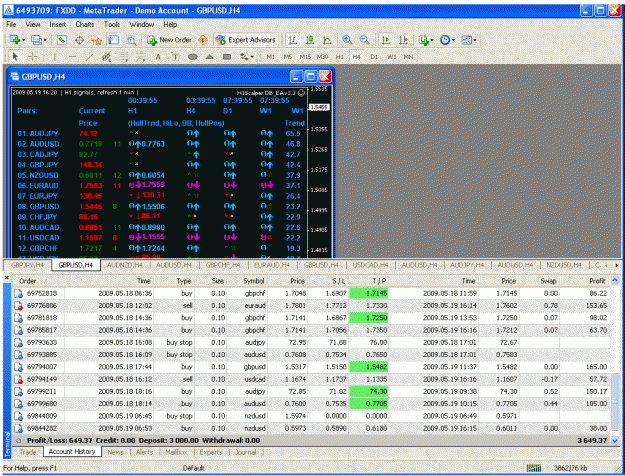Screen dimensions: 625x476
Task: Select the text 'A' drawing tool
Action: [x=158, y=57]
